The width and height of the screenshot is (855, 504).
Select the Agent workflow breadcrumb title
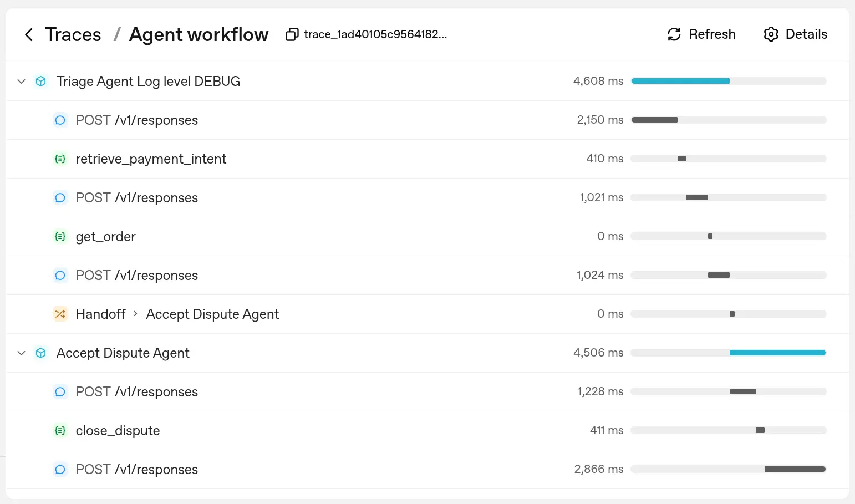(x=198, y=34)
